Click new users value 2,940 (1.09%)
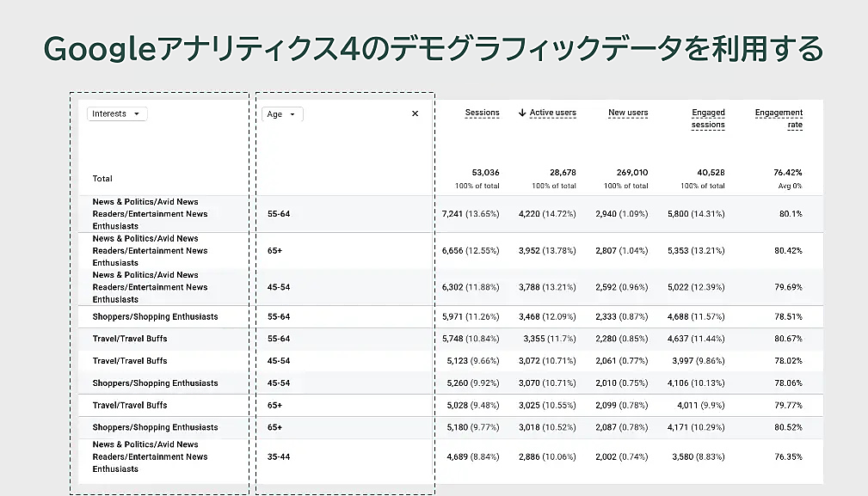Viewport: 868px width, 496px height. [x=622, y=214]
